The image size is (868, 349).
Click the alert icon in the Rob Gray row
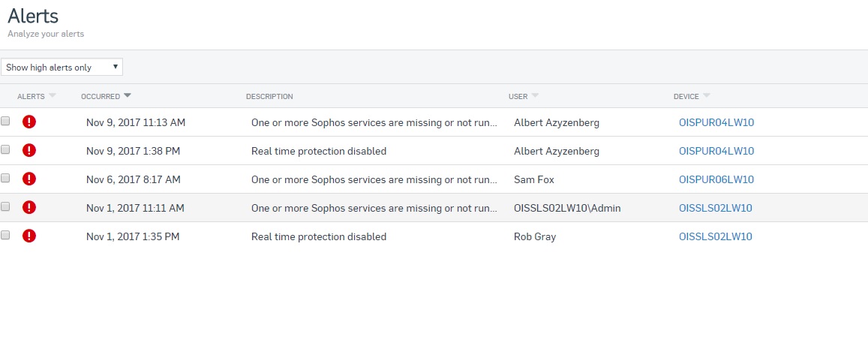(29, 236)
